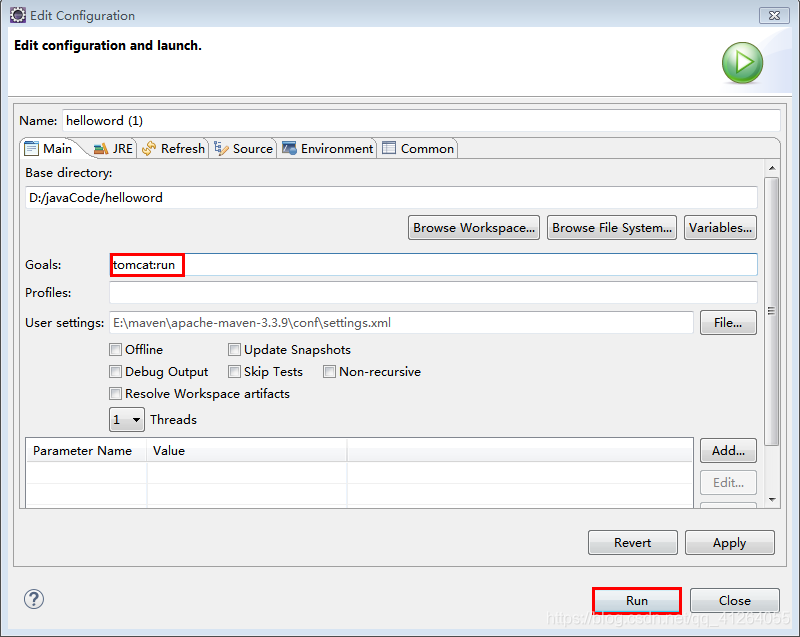This screenshot has width=800, height=637.
Task: Click the Edit Configuration window gear icon
Action: [18, 15]
